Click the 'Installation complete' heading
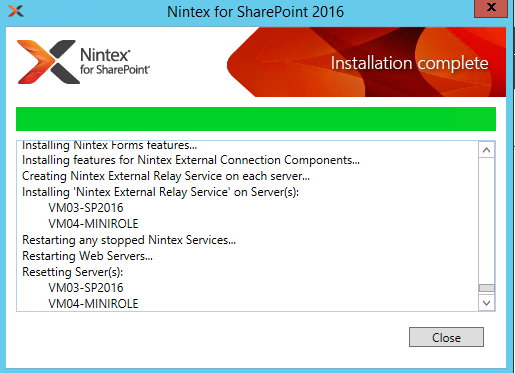The height and width of the screenshot is (373, 515). tap(409, 63)
